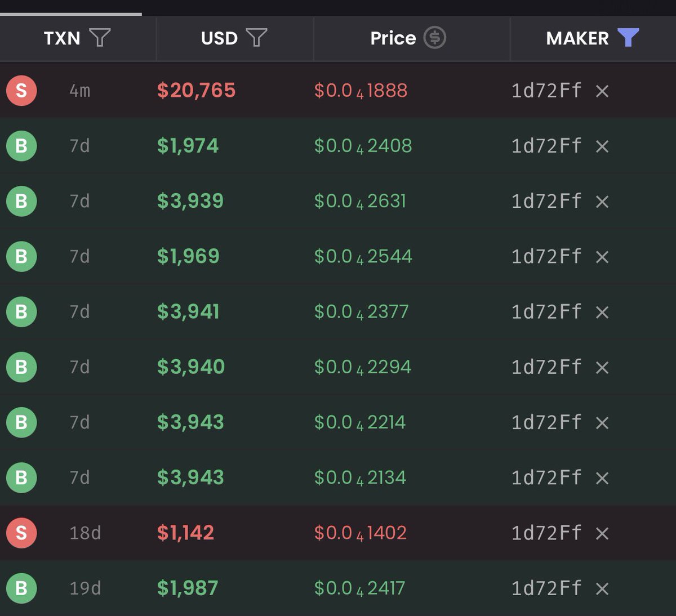This screenshot has width=676, height=616.
Task: Click the price $0.0₄1888
Action: pos(361,91)
